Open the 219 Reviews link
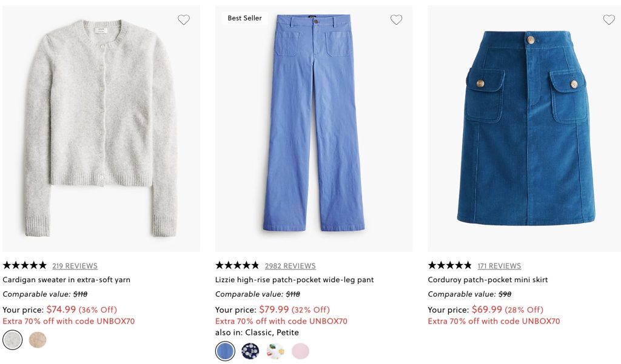 tap(75, 266)
